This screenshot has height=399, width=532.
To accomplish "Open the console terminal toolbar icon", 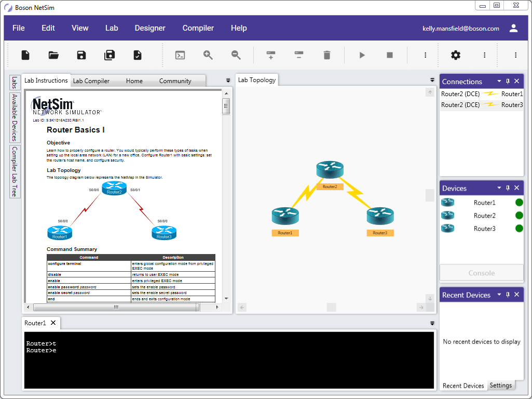I will click(x=180, y=55).
